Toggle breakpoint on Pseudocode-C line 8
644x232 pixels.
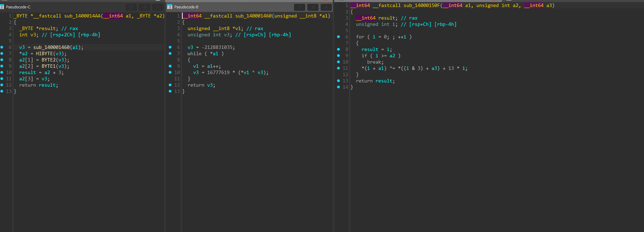(x=2, y=60)
